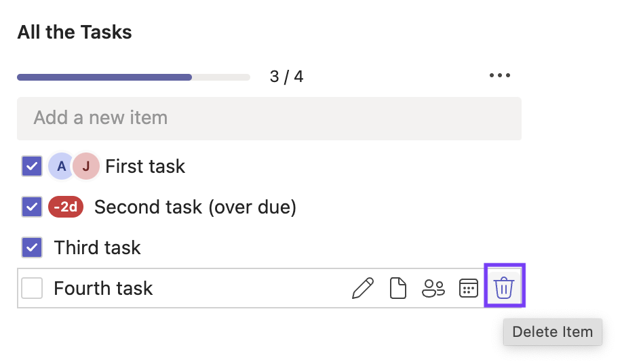The height and width of the screenshot is (364, 622).
Task: Click the All the Tasks heading
Action: point(75,32)
